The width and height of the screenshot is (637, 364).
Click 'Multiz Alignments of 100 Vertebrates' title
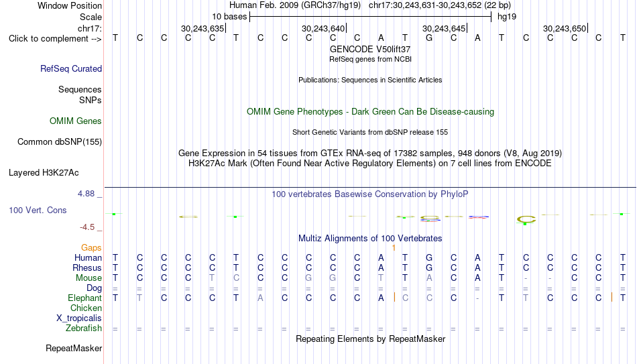(x=370, y=239)
